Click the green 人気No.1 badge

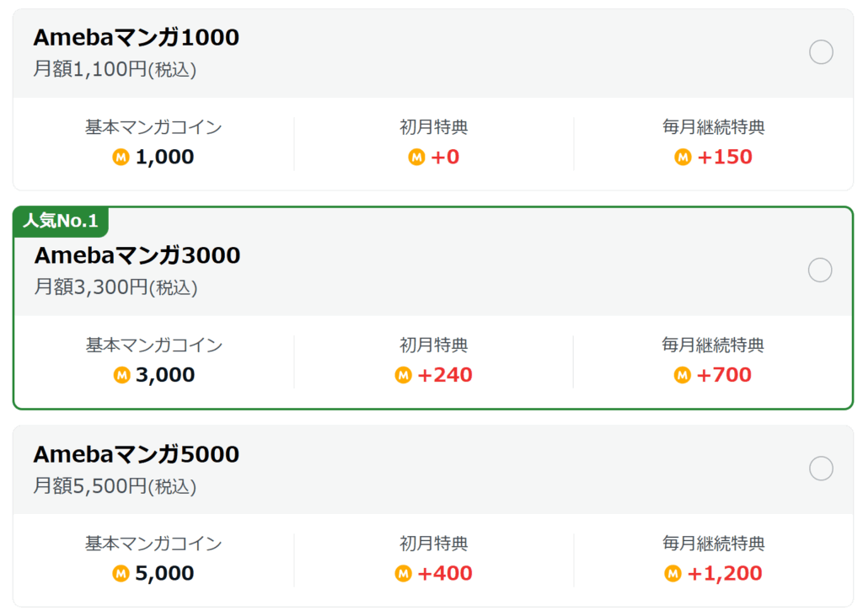61,222
